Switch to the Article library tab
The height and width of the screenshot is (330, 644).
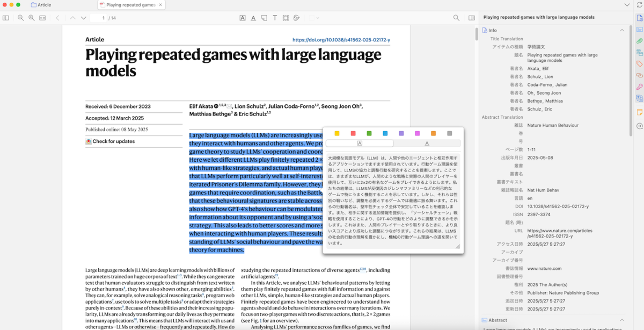click(x=42, y=5)
